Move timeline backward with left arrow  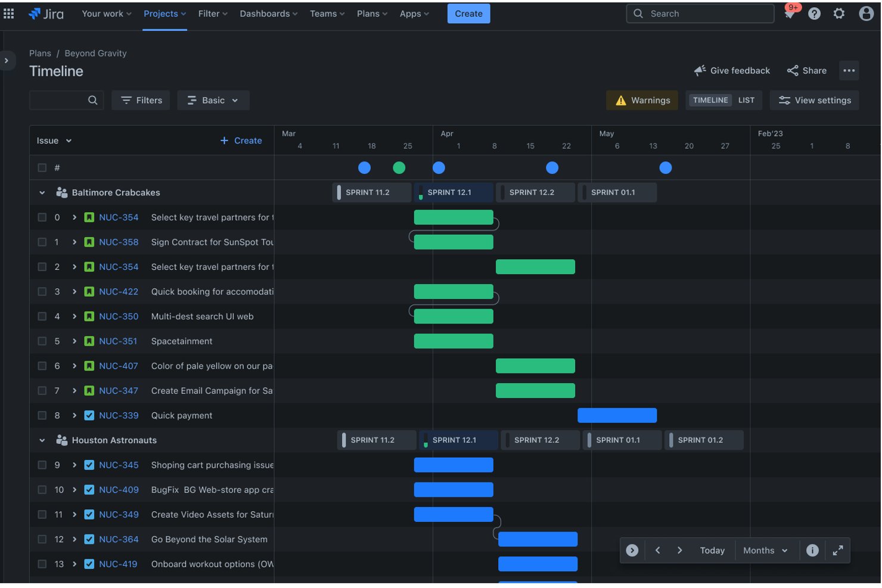click(657, 550)
